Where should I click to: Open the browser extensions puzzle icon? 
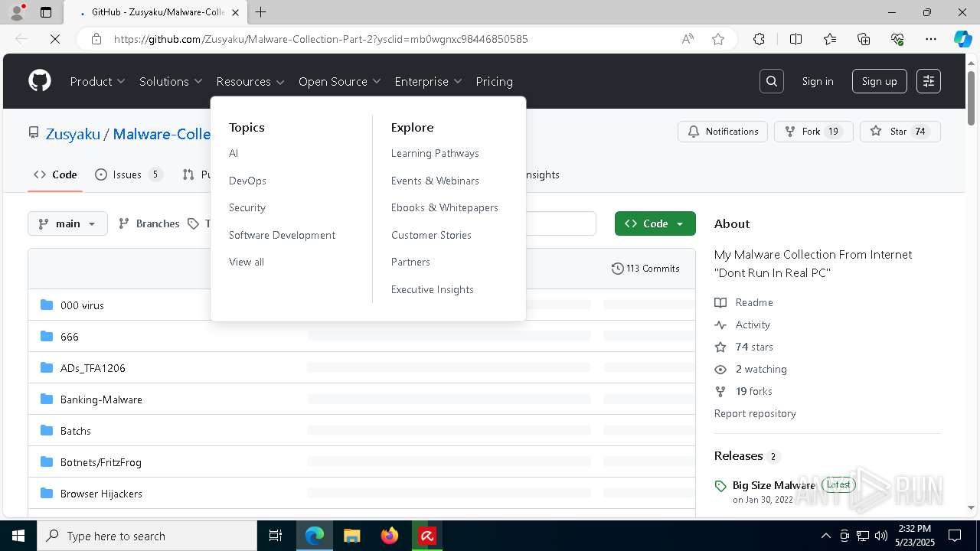(x=759, y=39)
